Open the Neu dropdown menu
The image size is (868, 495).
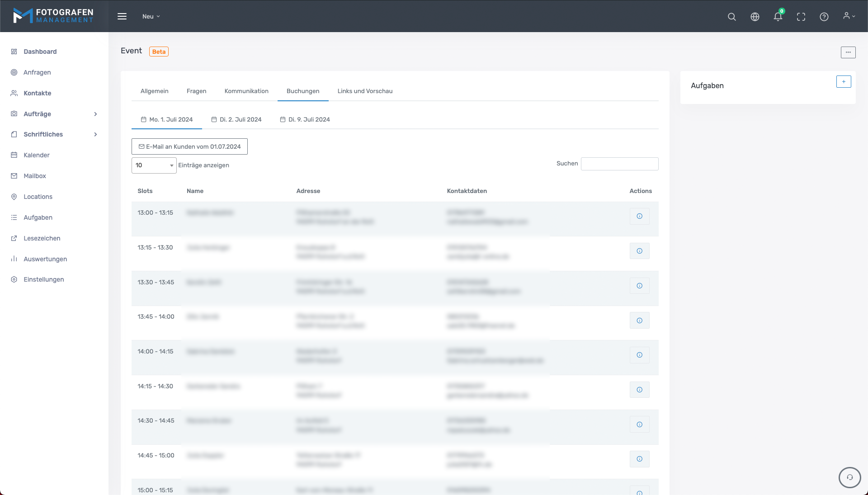151,16
